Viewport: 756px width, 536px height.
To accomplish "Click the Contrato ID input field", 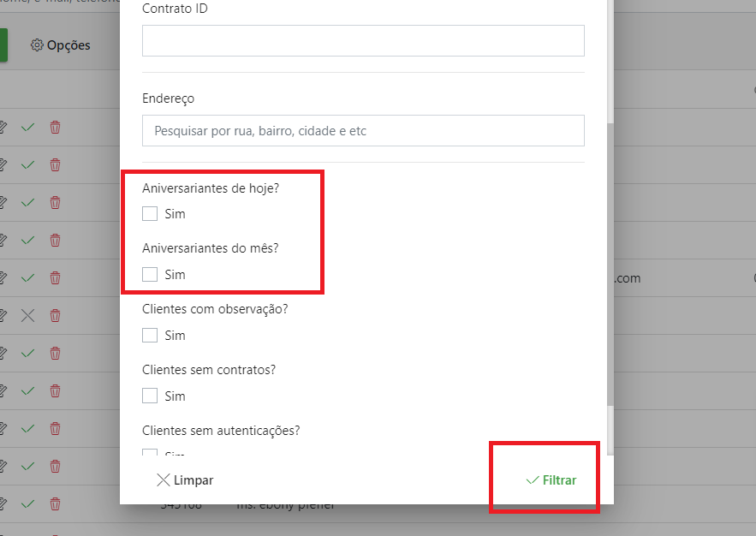I will click(363, 40).
